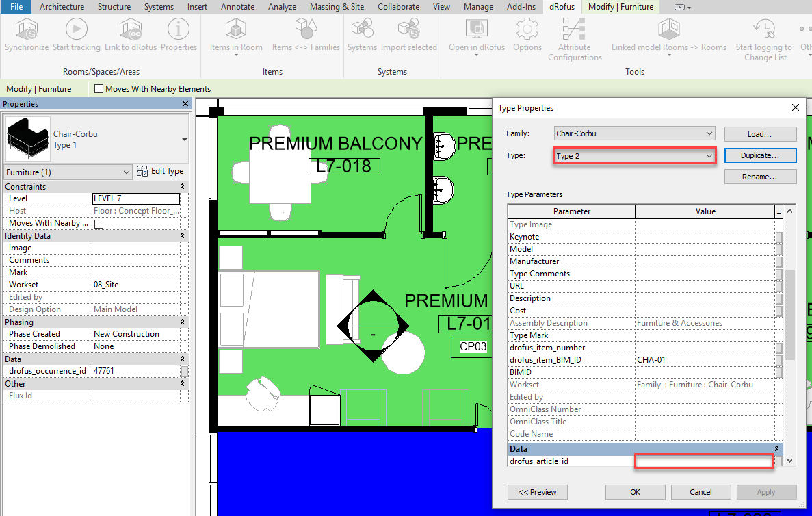Click the Import selected icon
Image resolution: width=812 pixels, height=516 pixels.
pyautogui.click(x=408, y=30)
